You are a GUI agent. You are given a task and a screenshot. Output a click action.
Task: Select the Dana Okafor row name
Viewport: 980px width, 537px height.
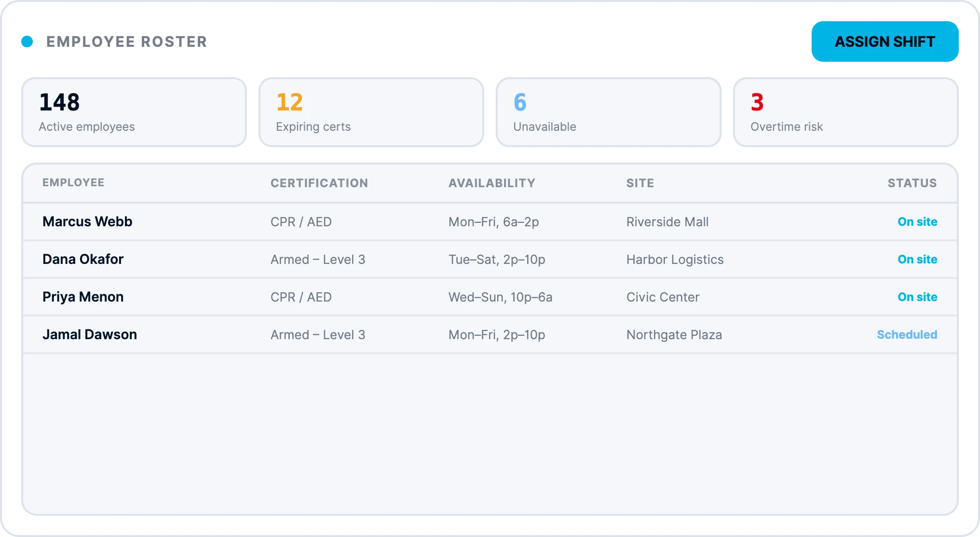pos(83,259)
